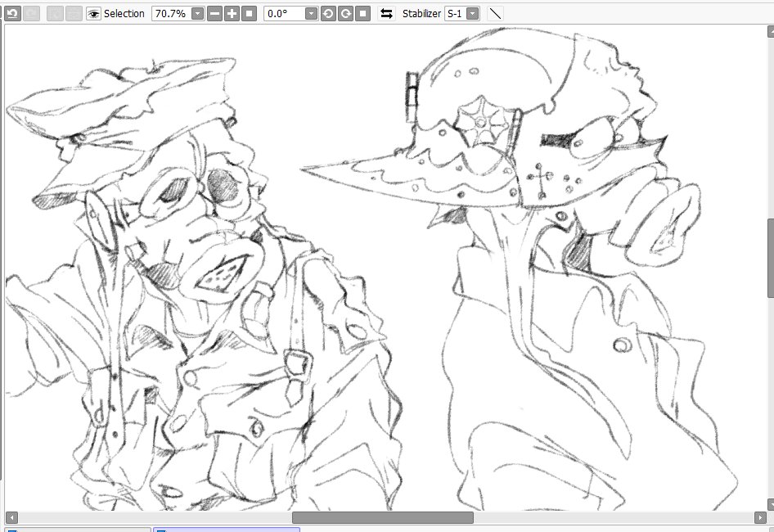Zoom out with the minus button

(x=214, y=13)
